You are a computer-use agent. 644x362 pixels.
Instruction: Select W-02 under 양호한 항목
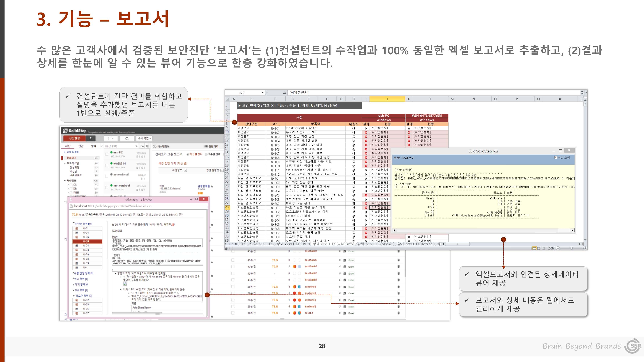pos(87,300)
